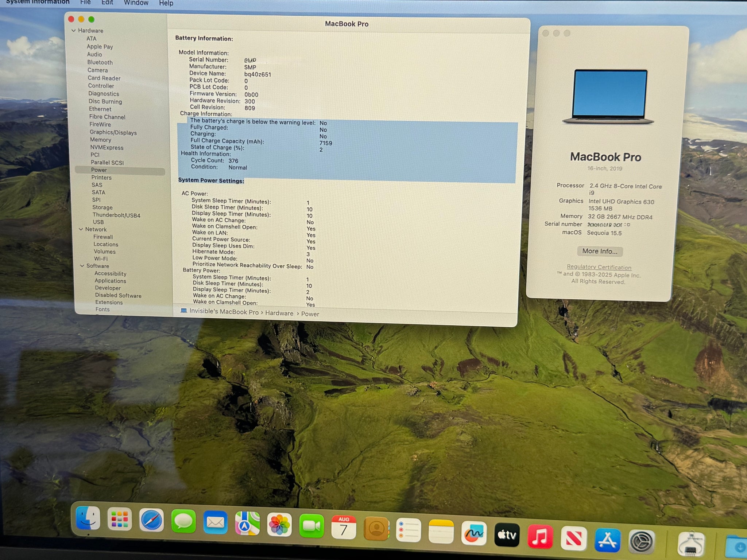Open the Window menu
The image size is (747, 560).
click(136, 3)
